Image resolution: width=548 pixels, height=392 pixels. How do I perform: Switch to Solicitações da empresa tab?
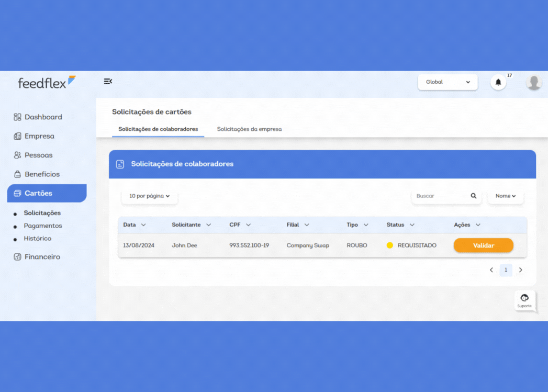[249, 129]
